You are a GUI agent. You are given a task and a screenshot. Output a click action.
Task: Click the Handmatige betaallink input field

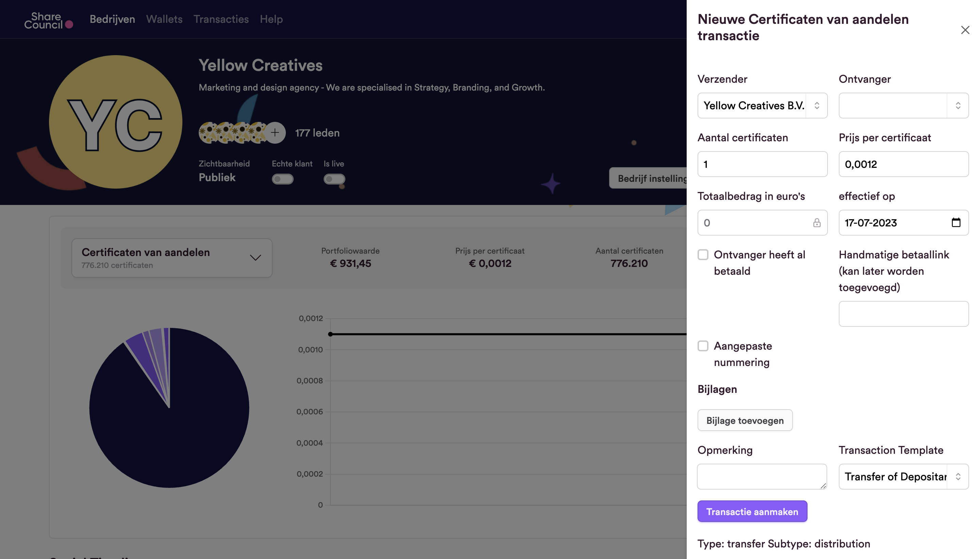tap(904, 314)
